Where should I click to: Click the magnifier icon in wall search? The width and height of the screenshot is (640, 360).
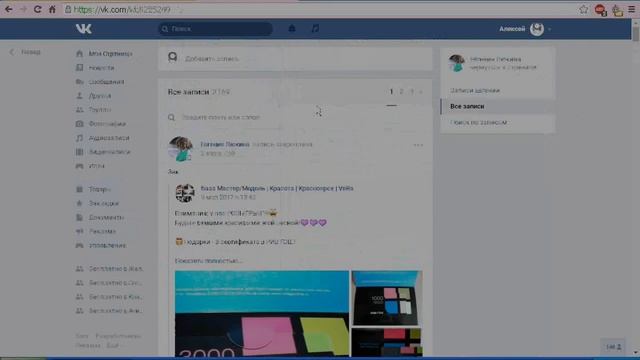(x=171, y=117)
